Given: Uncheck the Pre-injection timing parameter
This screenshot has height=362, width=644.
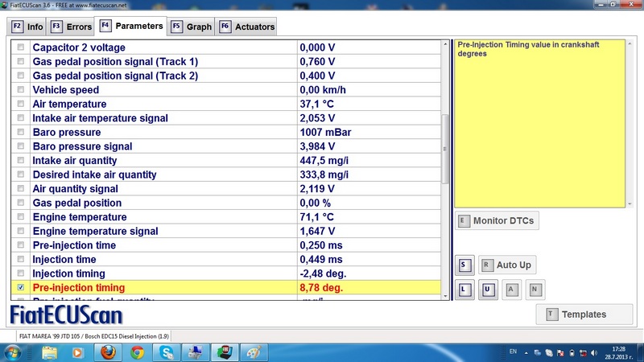Looking at the screenshot, I should (x=21, y=287).
